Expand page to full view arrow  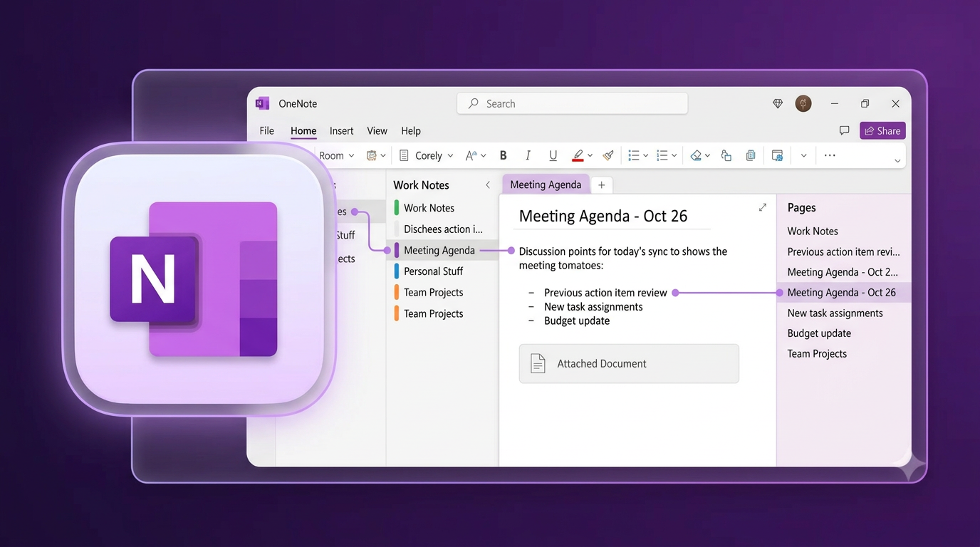(x=763, y=207)
